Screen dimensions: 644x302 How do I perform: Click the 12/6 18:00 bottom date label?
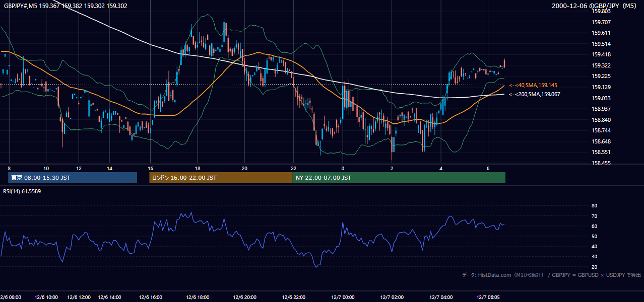tap(198, 297)
